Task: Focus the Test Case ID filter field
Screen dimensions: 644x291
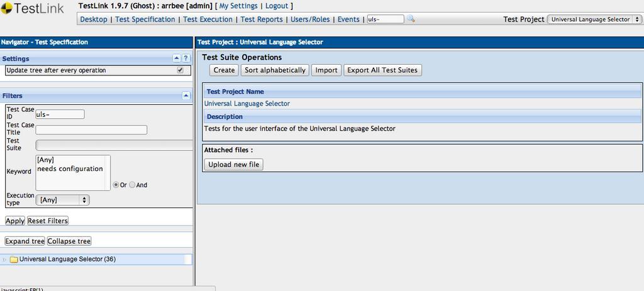Action: [x=60, y=114]
